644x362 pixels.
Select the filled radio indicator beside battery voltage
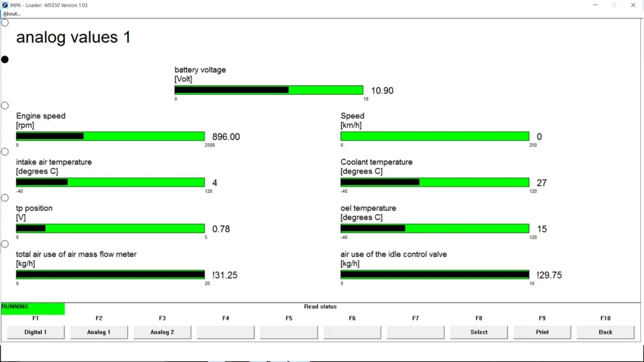5,60
